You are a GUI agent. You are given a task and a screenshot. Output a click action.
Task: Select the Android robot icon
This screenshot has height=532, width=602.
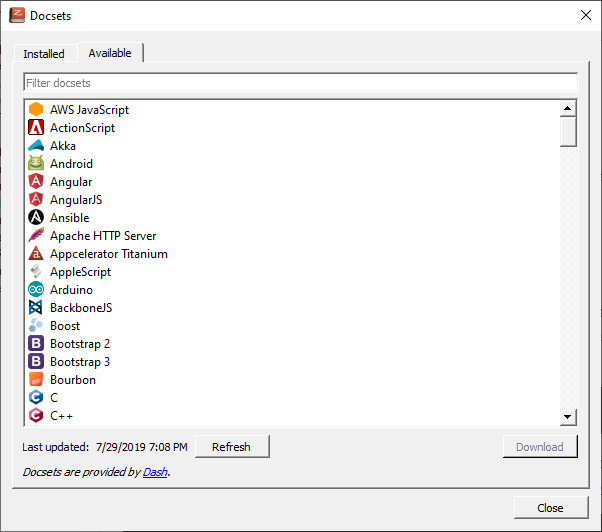[36, 164]
